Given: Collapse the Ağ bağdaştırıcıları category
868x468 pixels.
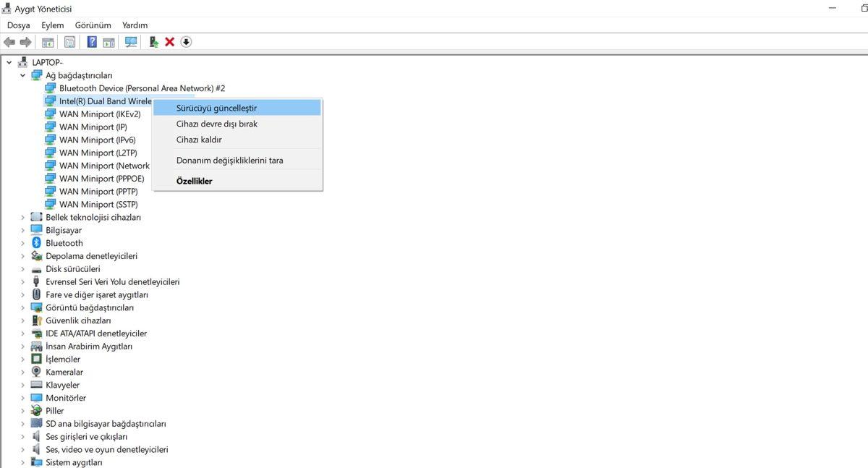Looking at the screenshot, I should tap(22, 75).
